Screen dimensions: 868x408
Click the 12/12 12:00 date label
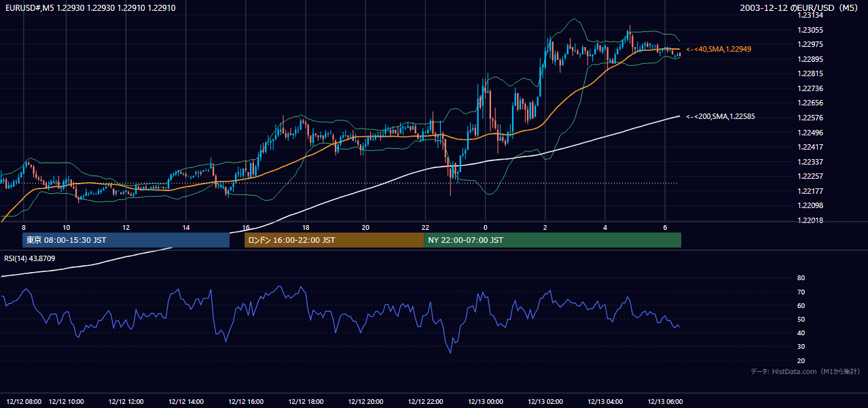(126, 401)
